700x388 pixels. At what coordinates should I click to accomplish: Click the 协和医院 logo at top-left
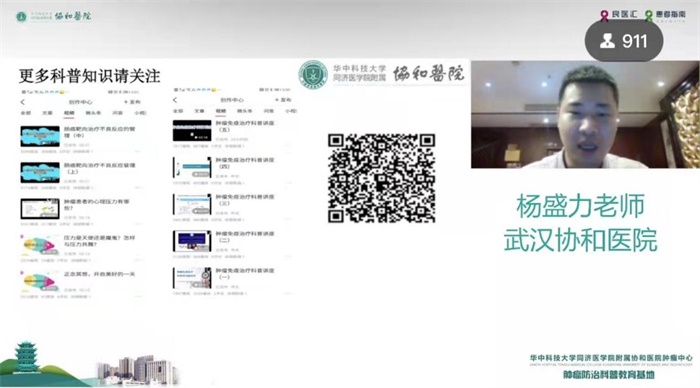(x=53, y=17)
